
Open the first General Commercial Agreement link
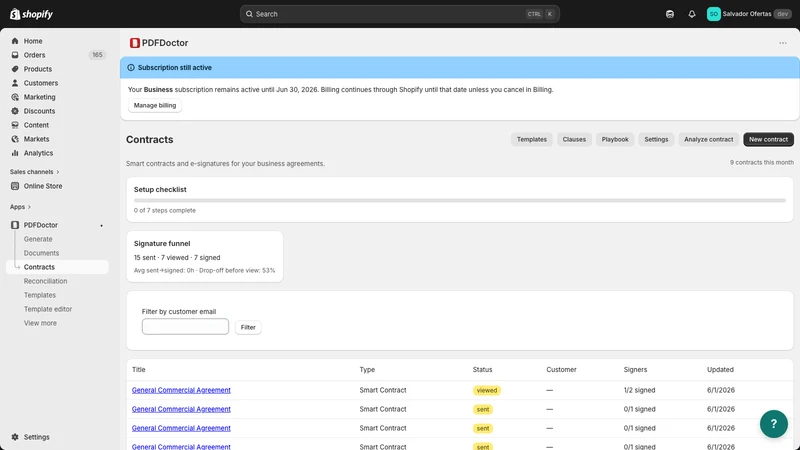(181, 390)
